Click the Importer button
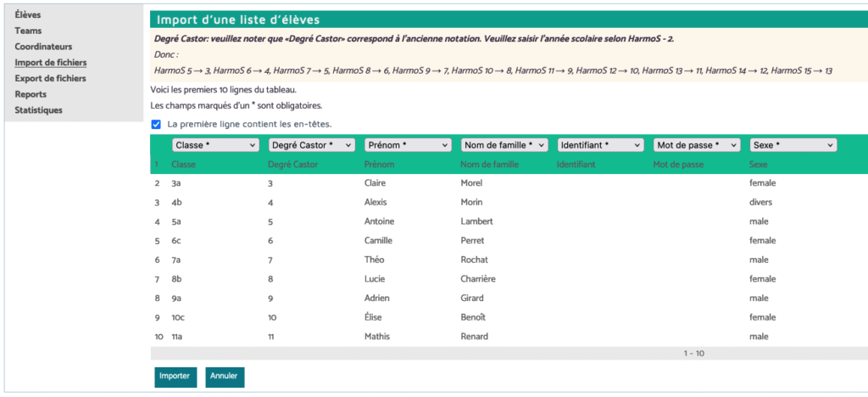This screenshot has width=868, height=397. tap(175, 376)
